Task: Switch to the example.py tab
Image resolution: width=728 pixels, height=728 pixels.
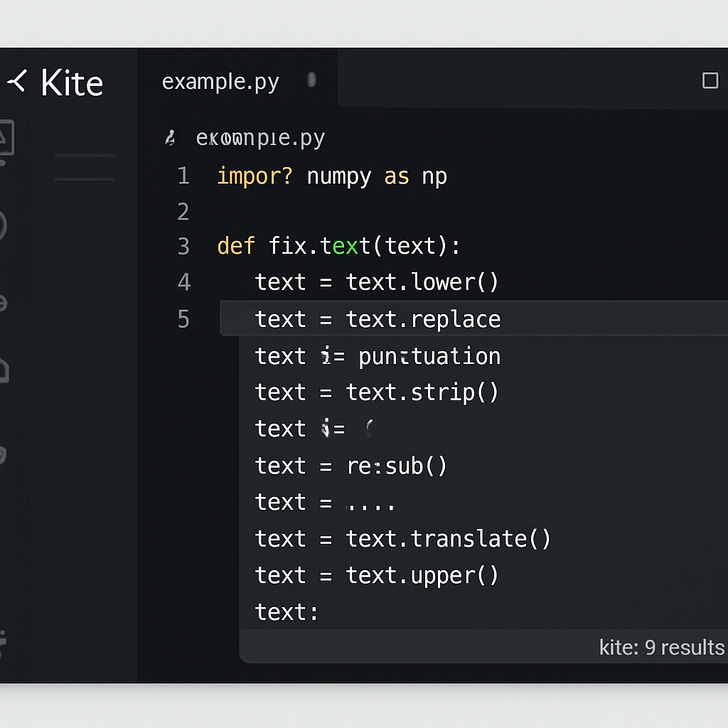Action: point(220,82)
